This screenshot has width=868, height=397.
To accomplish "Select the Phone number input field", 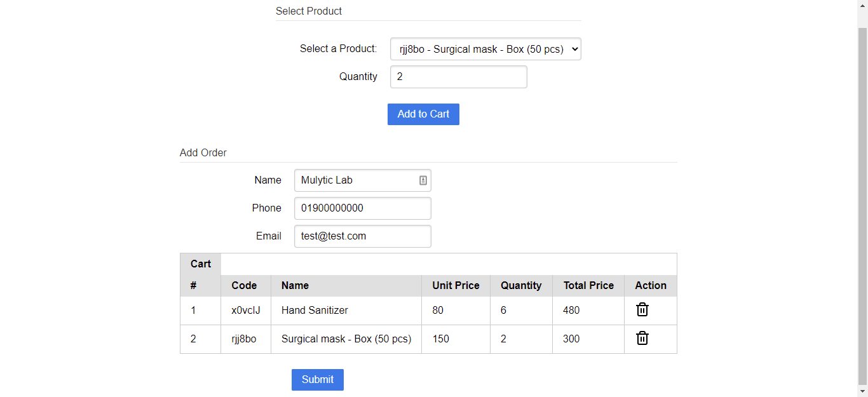I will point(362,208).
